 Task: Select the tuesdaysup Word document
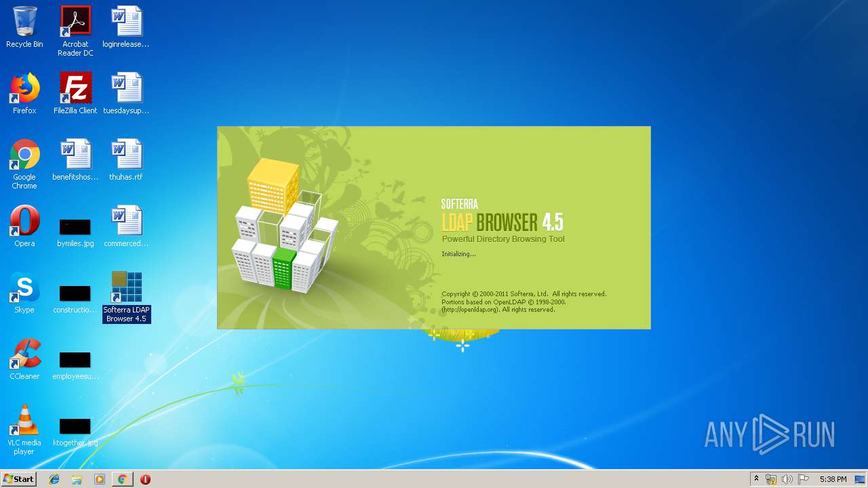(126, 94)
